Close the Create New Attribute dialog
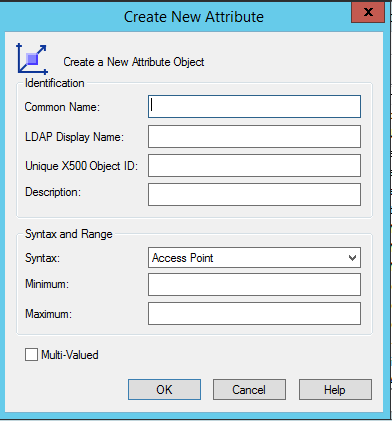The height and width of the screenshot is (421, 392). coord(368,12)
